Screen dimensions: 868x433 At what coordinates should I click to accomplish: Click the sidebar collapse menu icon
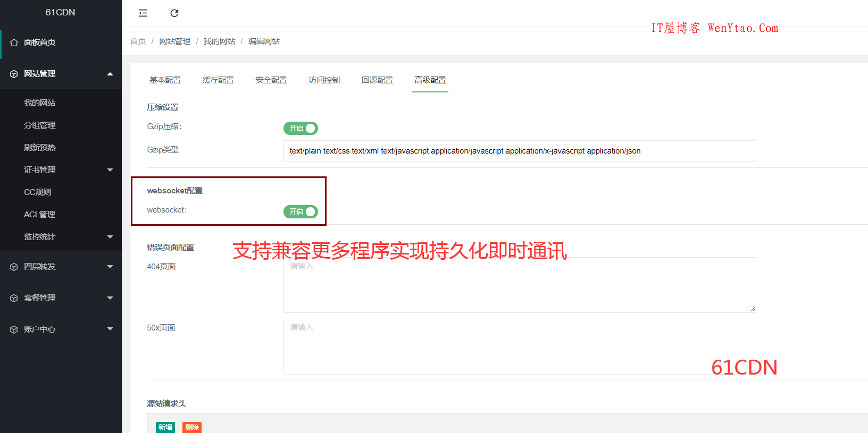point(143,13)
